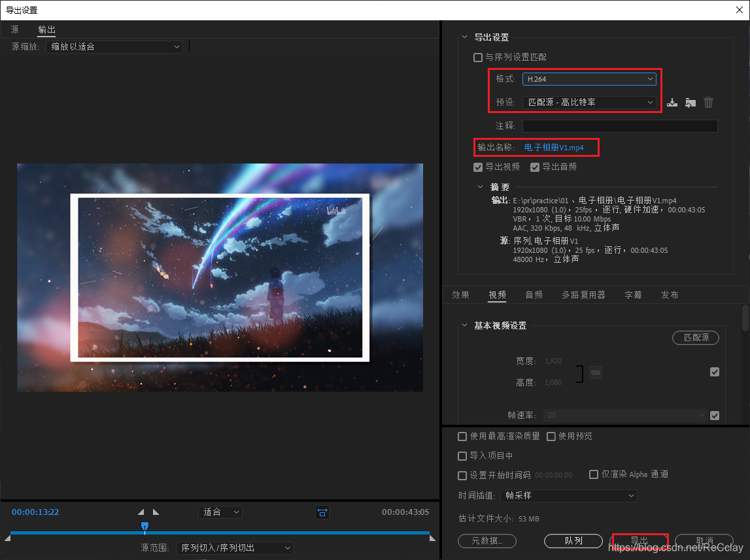Click the output name link 电子相册V1.mp4
750x560 pixels.
pos(554,148)
